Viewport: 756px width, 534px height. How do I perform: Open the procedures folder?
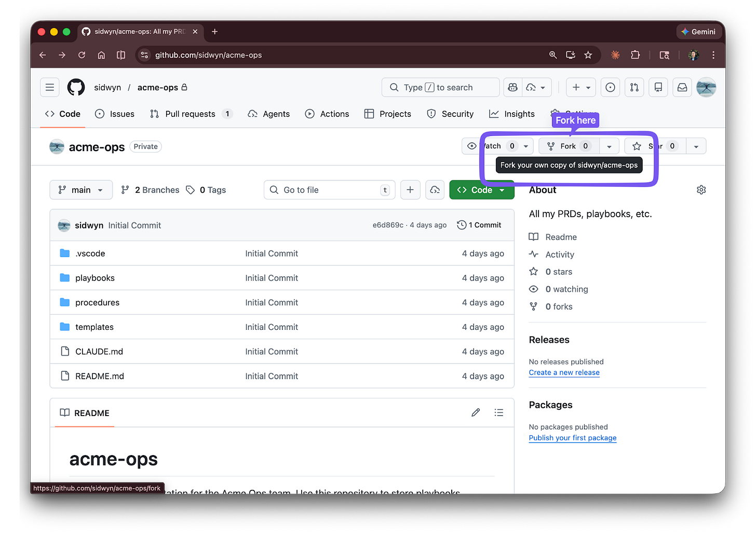click(97, 302)
